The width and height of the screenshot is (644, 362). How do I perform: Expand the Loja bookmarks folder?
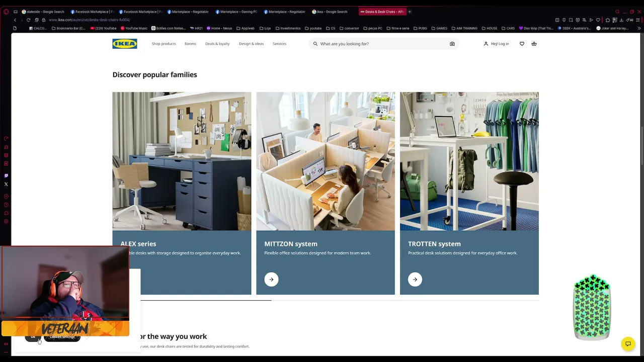click(x=265, y=28)
